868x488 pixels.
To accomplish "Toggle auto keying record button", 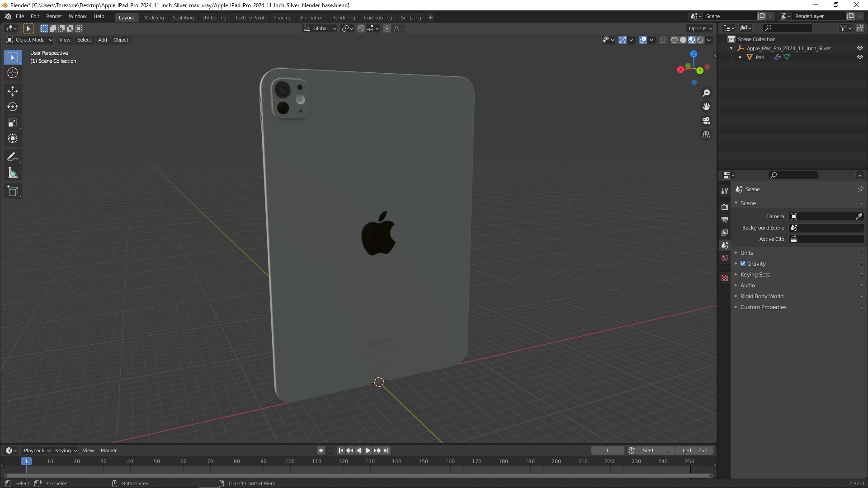I will coord(321,450).
